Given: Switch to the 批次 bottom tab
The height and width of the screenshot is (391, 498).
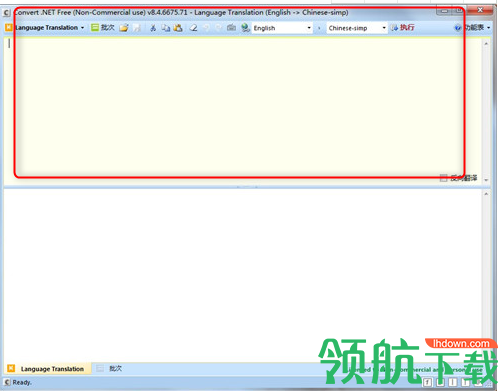Looking at the screenshot, I should point(109,369).
